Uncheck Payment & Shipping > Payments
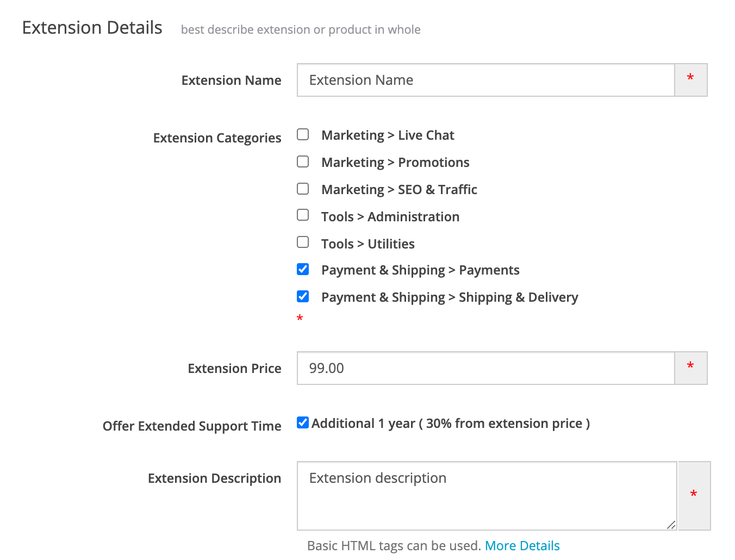 [x=303, y=269]
